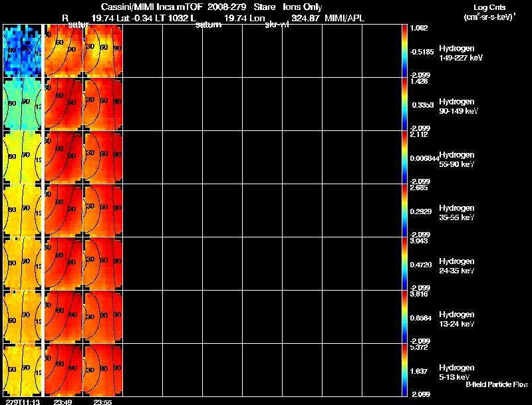Pick the 35-55 keV image at 23:55
532x405 pixels.
103,211
